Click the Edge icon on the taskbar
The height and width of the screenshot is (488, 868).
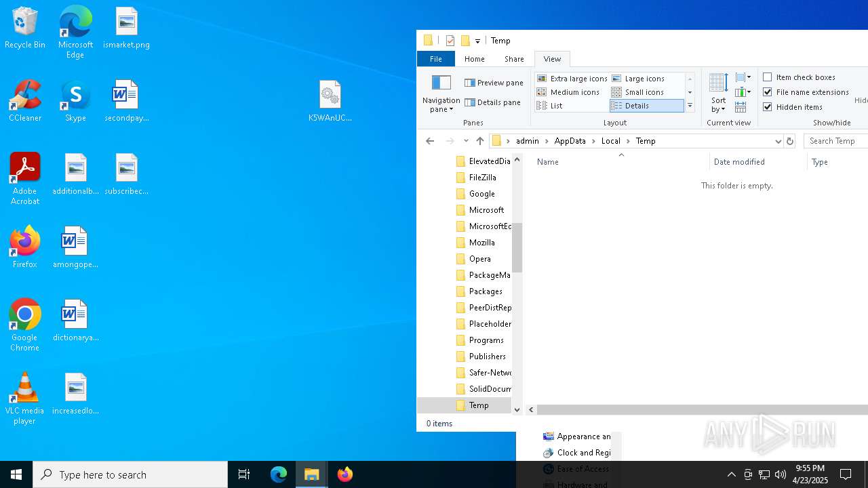[279, 474]
